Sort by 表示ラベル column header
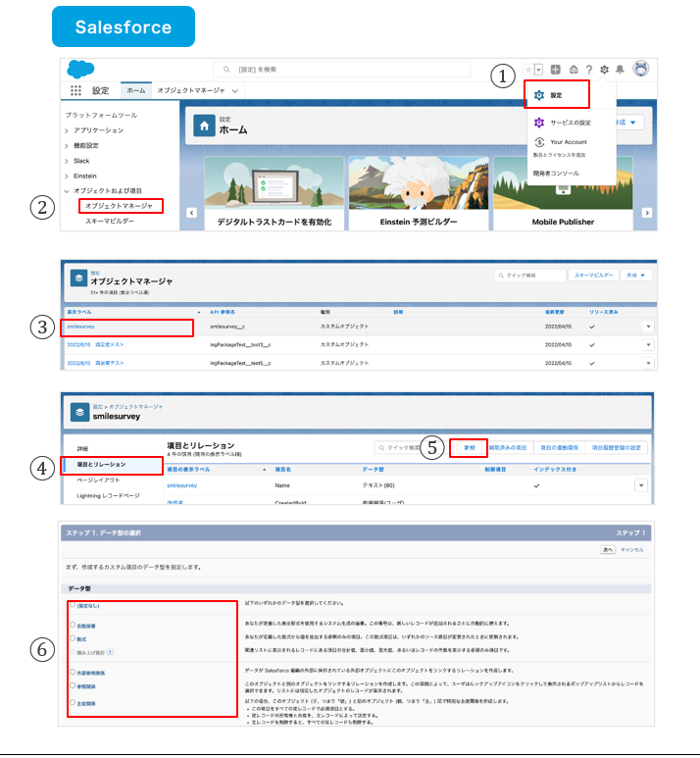Image resolution: width=700 pixels, height=758 pixels. coord(79,312)
